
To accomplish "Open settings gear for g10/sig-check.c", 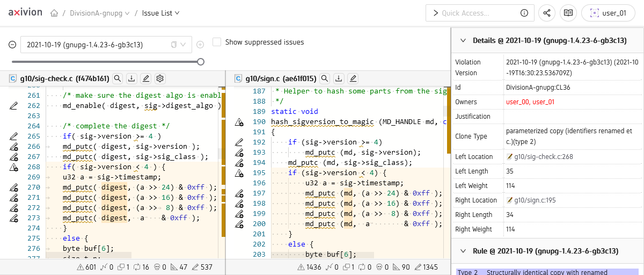I will point(159,79).
